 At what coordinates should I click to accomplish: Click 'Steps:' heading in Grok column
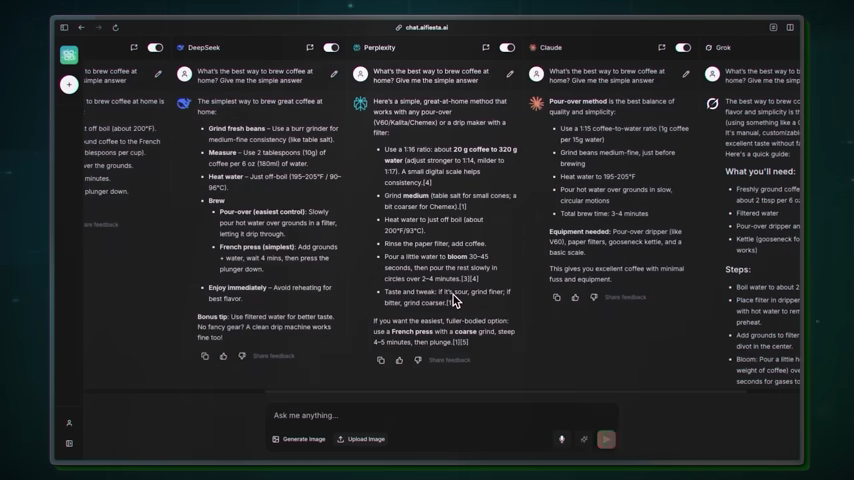(x=737, y=270)
